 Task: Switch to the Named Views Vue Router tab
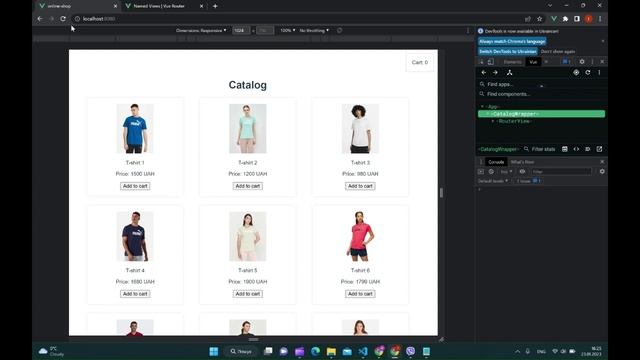tap(163, 6)
